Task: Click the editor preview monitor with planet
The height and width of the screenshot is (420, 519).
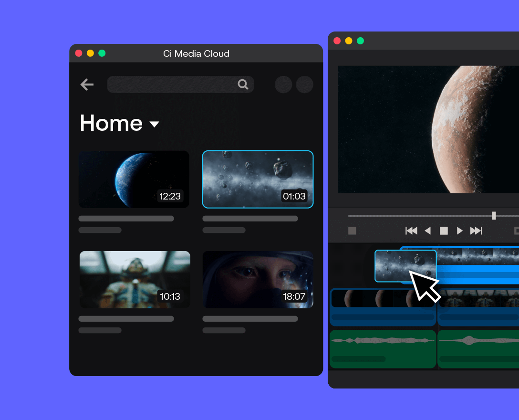Action: [x=428, y=129]
